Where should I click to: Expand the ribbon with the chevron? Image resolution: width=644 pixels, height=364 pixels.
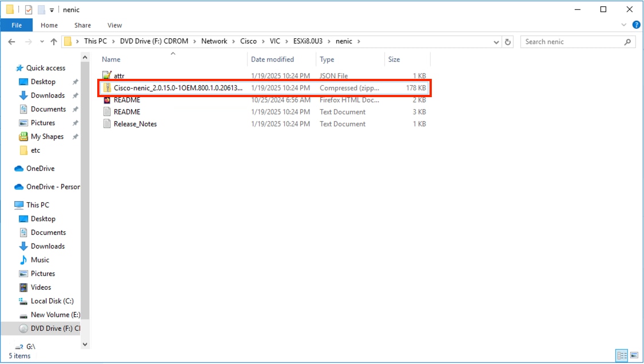[x=624, y=25]
